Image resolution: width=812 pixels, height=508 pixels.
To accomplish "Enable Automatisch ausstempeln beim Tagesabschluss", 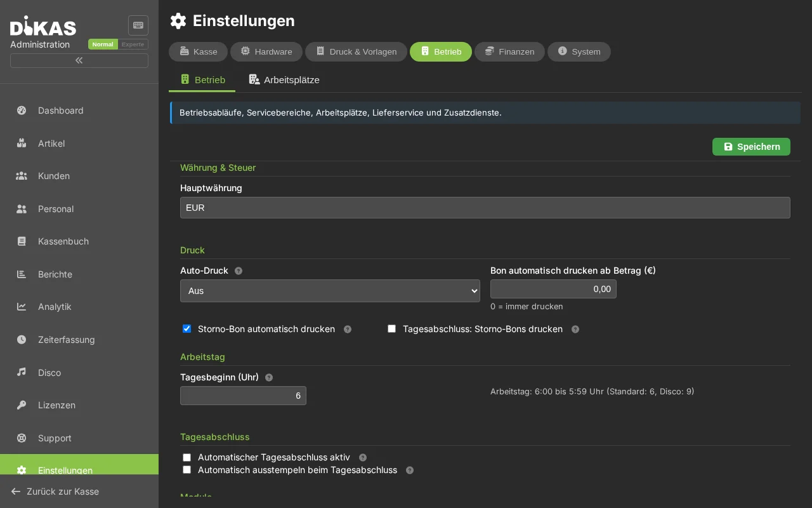I will click(187, 469).
